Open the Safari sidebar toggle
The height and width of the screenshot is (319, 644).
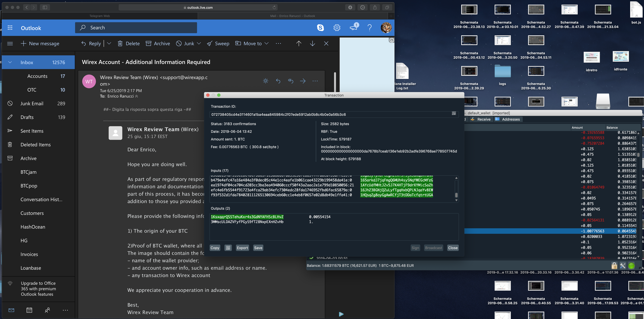pos(45,8)
